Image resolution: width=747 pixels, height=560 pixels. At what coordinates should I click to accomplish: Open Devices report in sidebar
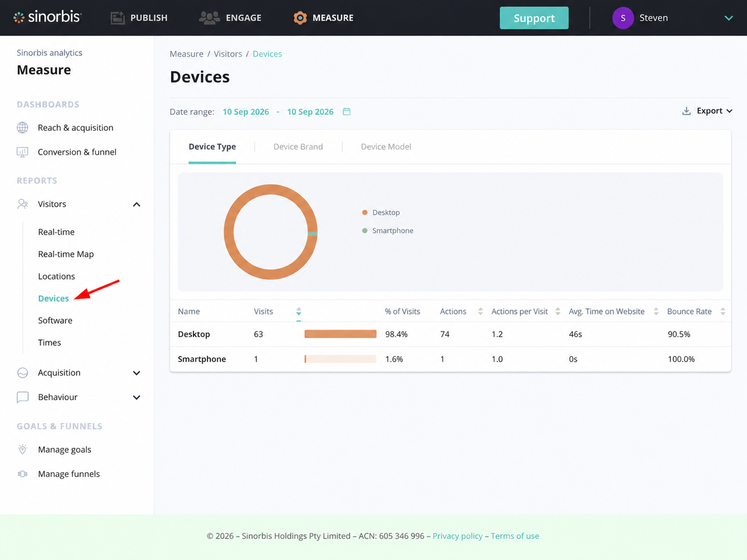[x=53, y=299]
